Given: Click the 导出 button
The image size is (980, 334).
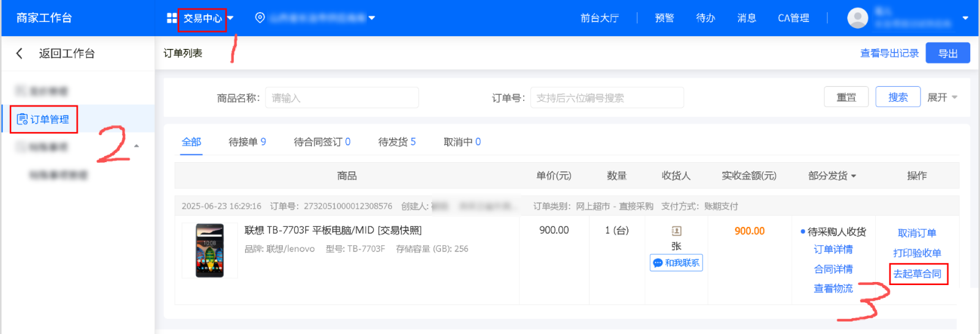Looking at the screenshot, I should (947, 53).
